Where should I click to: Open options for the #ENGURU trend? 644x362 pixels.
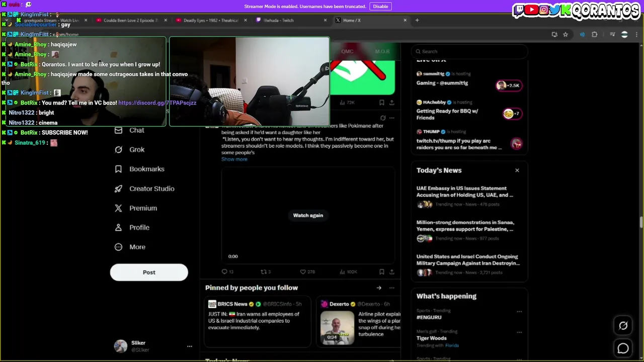coord(519,311)
